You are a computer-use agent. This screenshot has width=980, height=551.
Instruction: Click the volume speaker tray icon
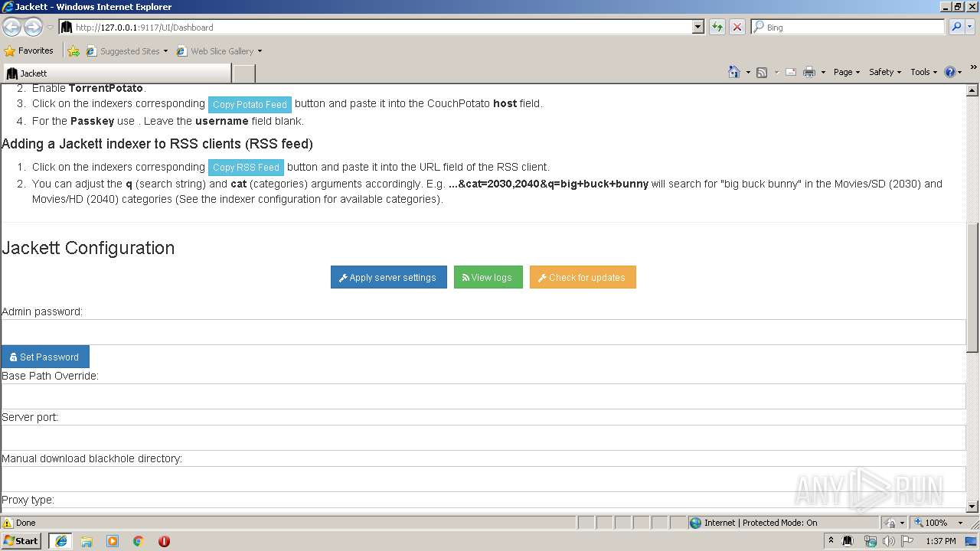tap(888, 541)
